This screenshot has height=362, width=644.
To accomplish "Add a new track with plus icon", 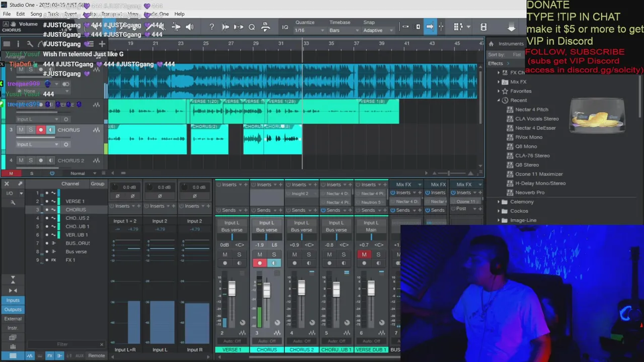I will point(102,44).
